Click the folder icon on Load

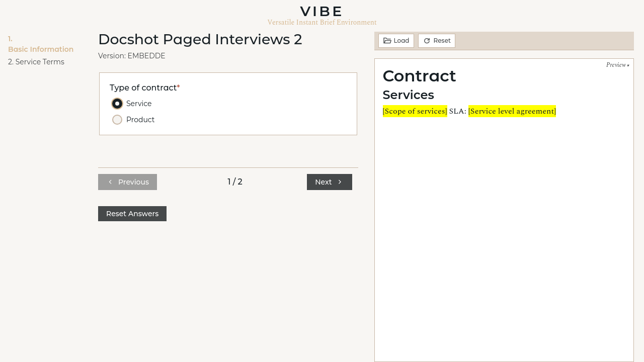click(387, 41)
